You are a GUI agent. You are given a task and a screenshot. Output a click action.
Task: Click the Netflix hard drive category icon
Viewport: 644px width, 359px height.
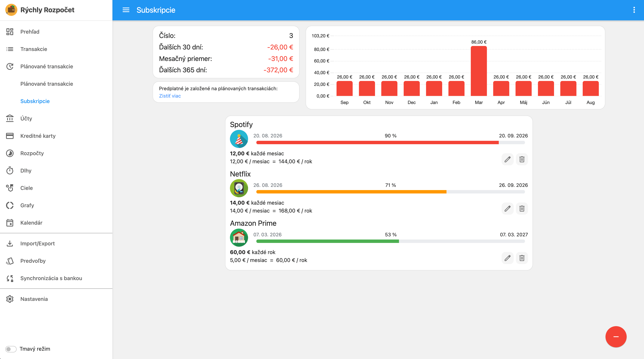[x=239, y=188]
